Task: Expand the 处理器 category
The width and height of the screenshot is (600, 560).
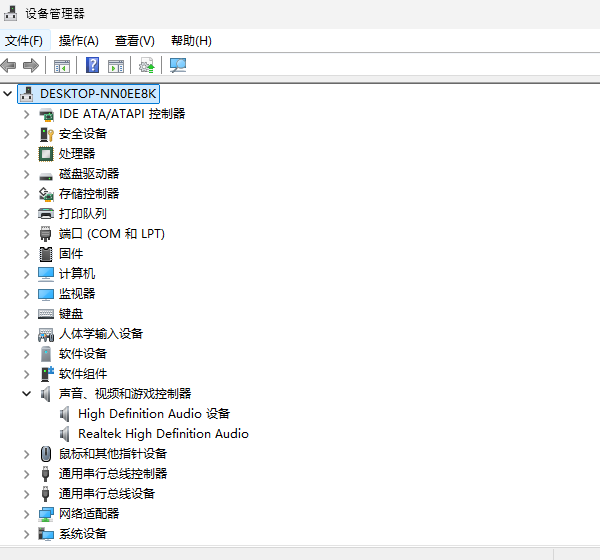Action: (27, 154)
